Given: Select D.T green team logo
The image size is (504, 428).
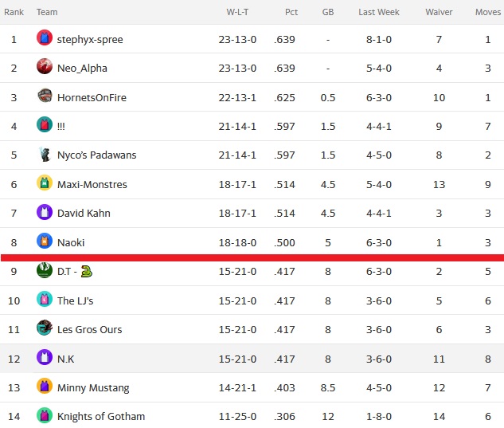Looking at the screenshot, I should pyautogui.click(x=45, y=270).
